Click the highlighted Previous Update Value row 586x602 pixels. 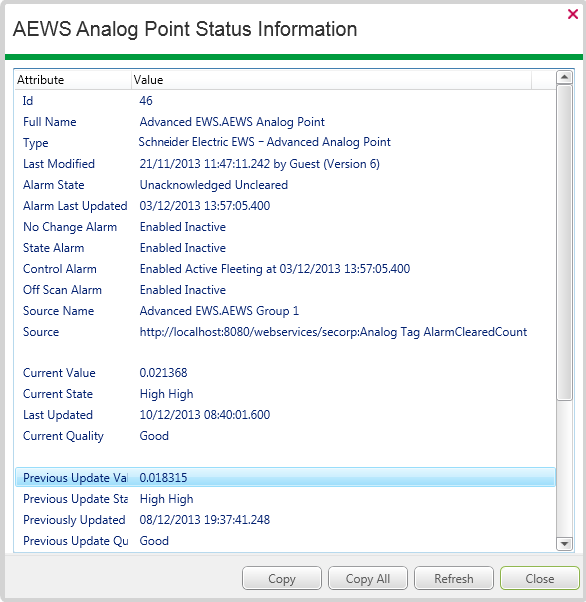coord(285,478)
